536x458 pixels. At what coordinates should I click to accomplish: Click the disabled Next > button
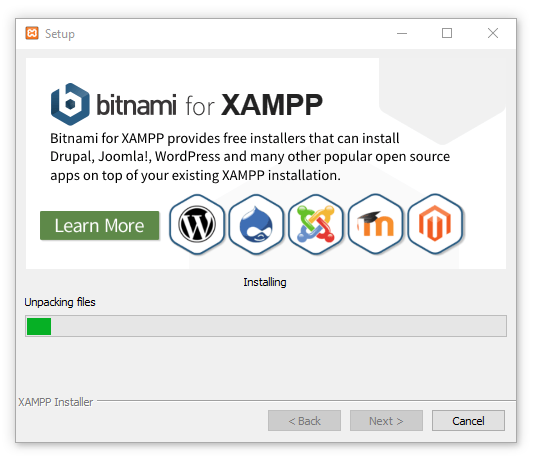(386, 421)
